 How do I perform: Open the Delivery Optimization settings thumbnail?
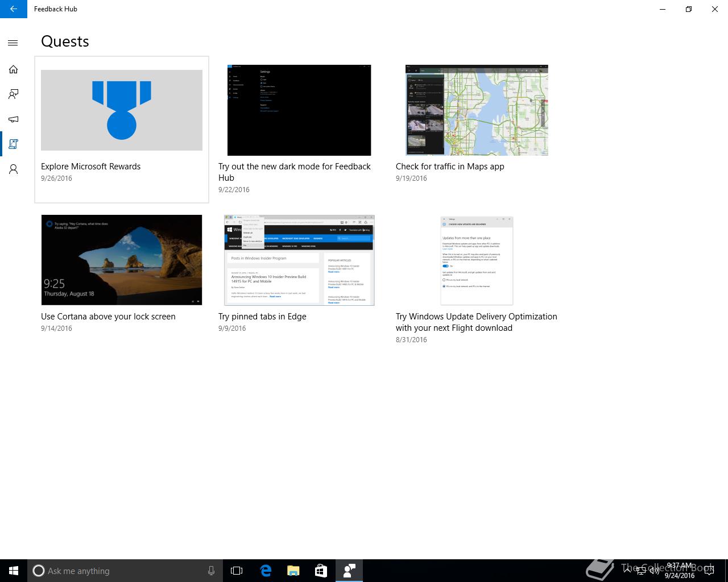[477, 260]
